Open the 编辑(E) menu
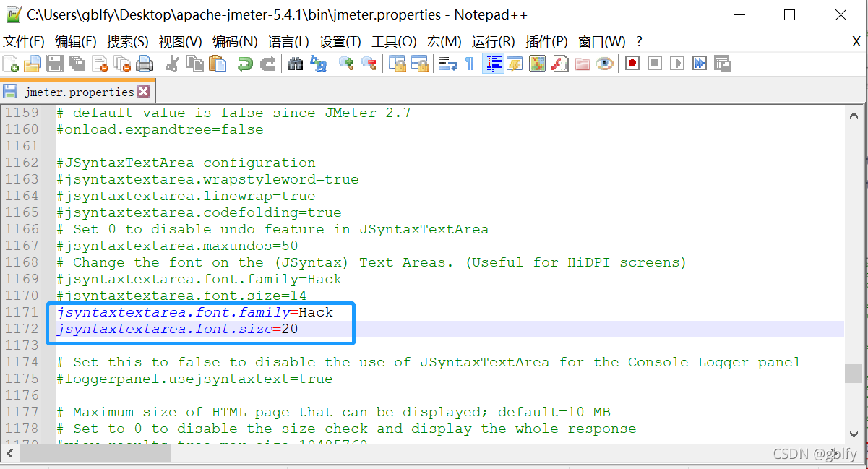The height and width of the screenshot is (469, 868). [76, 42]
